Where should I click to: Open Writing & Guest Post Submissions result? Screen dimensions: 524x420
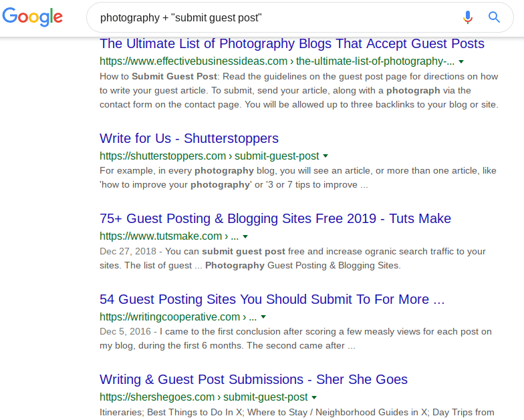(x=253, y=380)
